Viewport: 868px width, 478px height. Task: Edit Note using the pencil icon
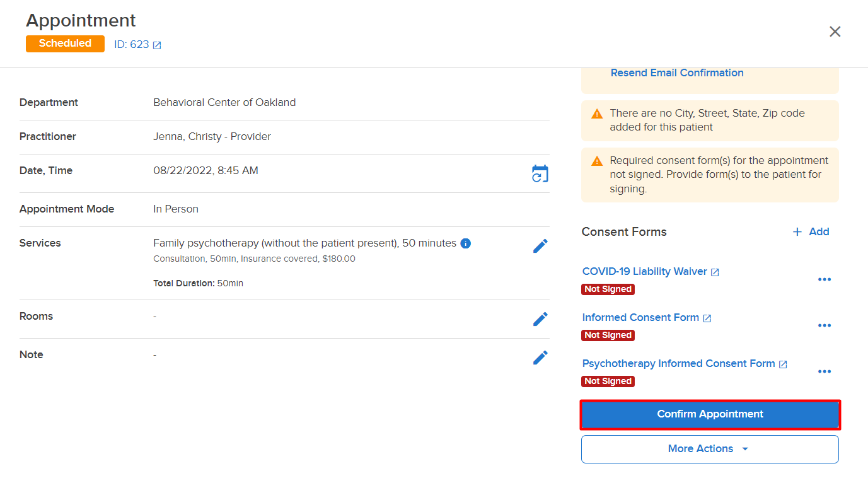(540, 358)
